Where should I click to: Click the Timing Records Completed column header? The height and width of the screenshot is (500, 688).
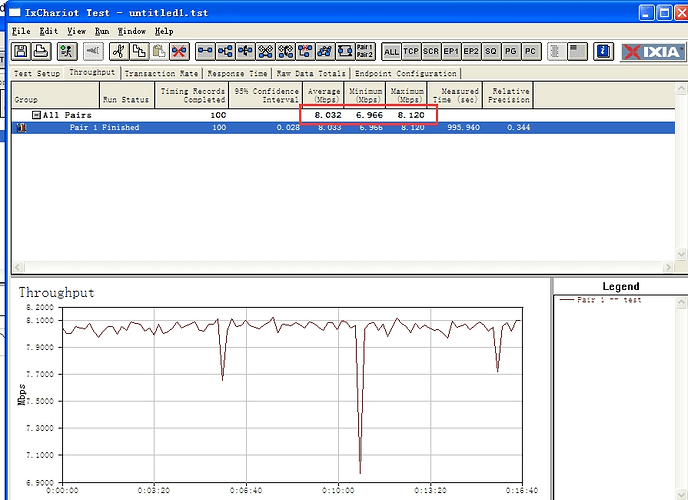pos(191,95)
